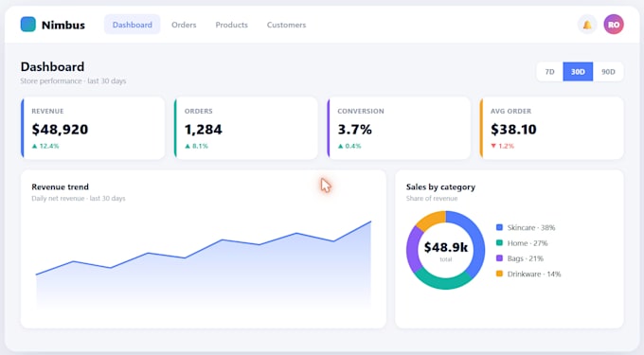Click the blue Skincare legend swatch
This screenshot has height=355, width=644.
click(x=499, y=227)
